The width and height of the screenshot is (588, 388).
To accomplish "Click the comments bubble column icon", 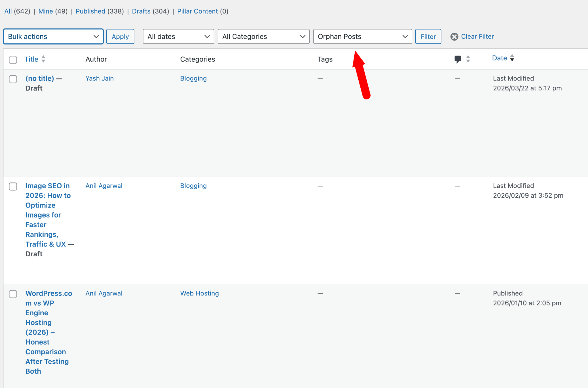I will click(x=458, y=59).
